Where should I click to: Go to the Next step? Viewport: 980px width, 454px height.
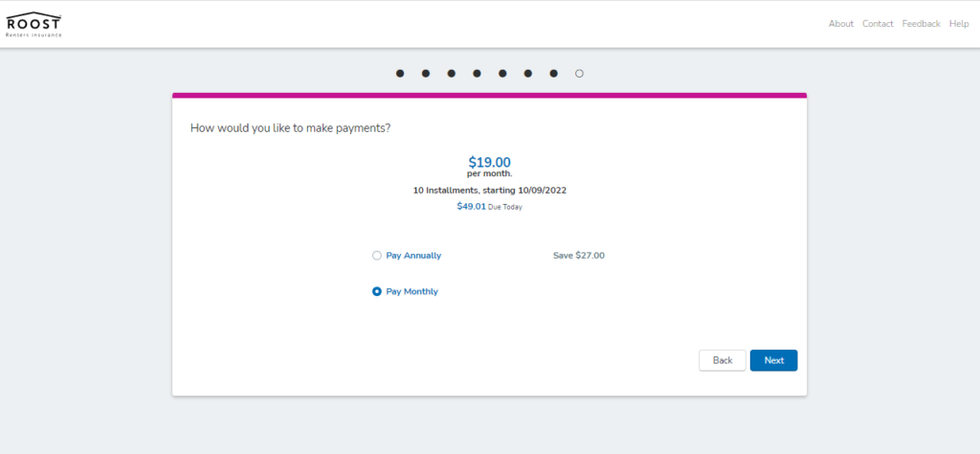[x=773, y=360]
